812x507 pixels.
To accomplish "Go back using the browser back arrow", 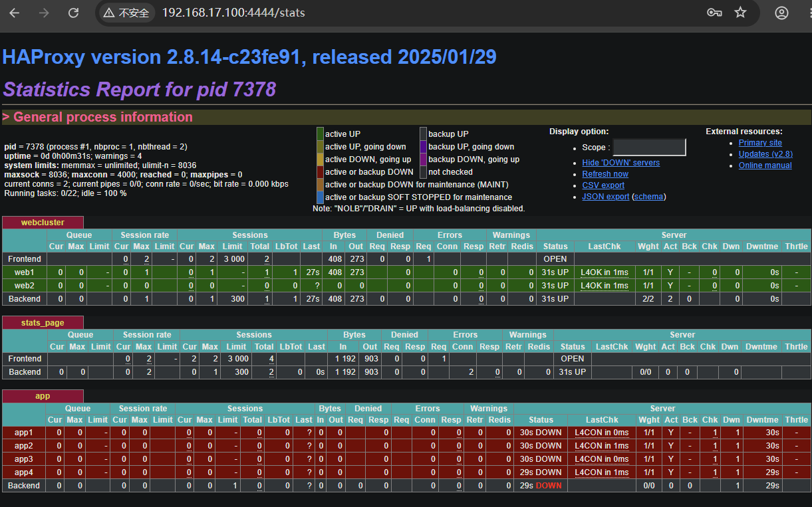I will coord(15,13).
